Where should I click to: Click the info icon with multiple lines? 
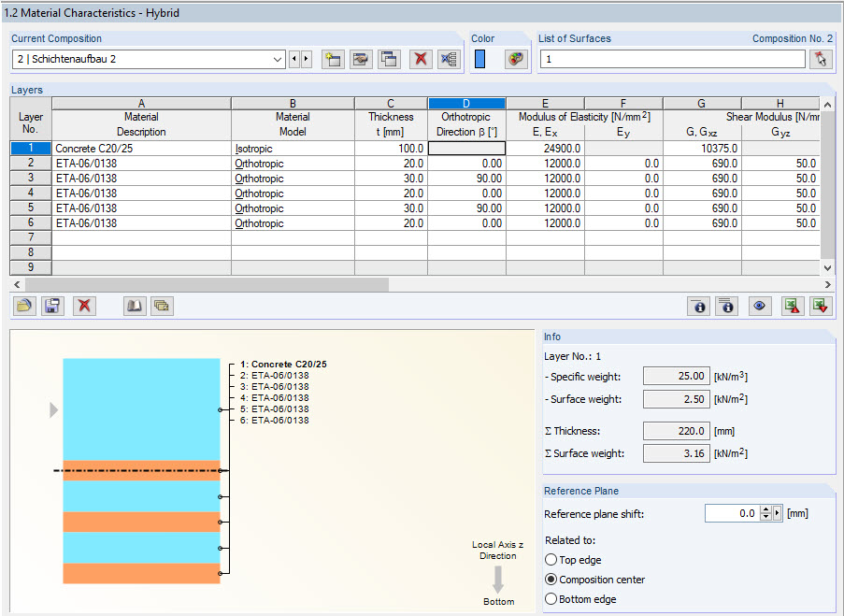726,306
